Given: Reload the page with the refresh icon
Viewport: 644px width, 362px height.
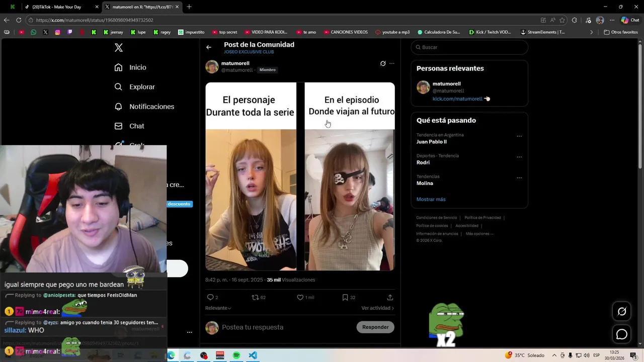Looking at the screenshot, I should point(19,20).
